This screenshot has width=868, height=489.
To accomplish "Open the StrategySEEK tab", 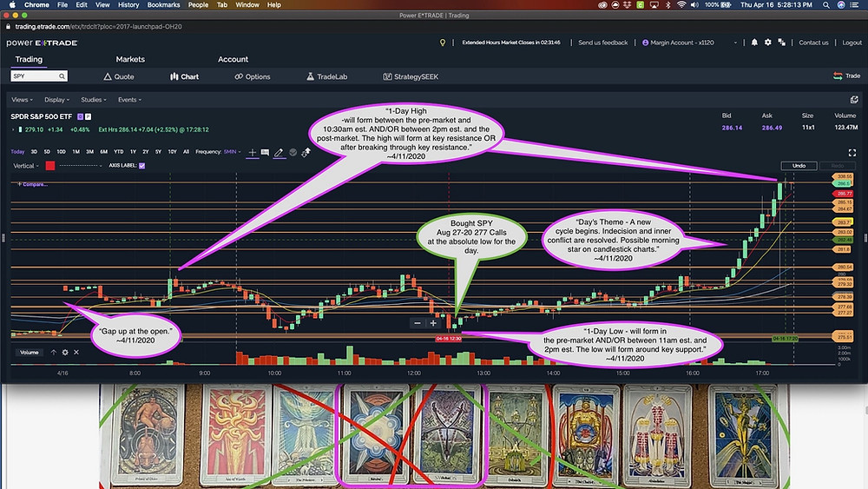I will coord(411,76).
